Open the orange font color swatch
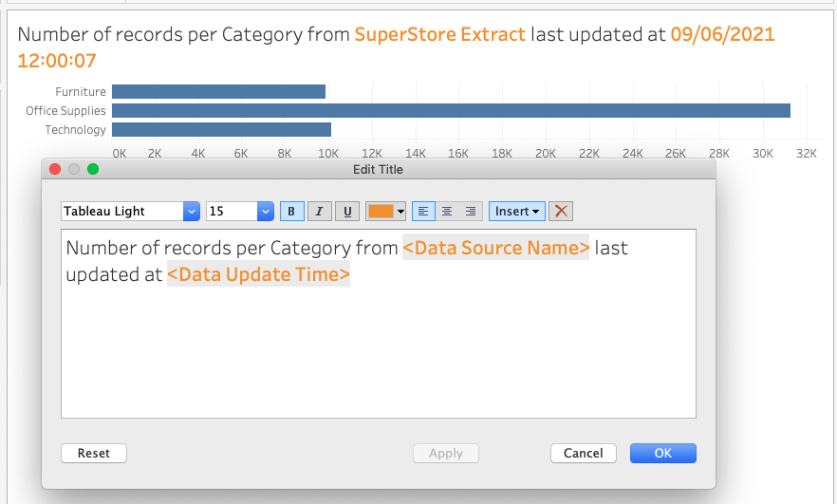This screenshot has width=837, height=504. (x=380, y=212)
